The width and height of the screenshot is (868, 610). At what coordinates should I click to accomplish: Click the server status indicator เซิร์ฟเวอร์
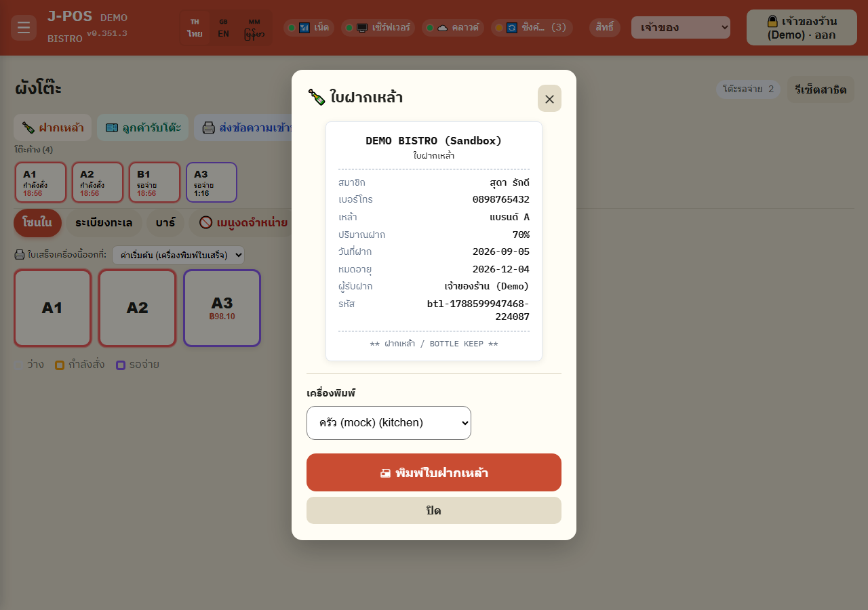pos(378,28)
